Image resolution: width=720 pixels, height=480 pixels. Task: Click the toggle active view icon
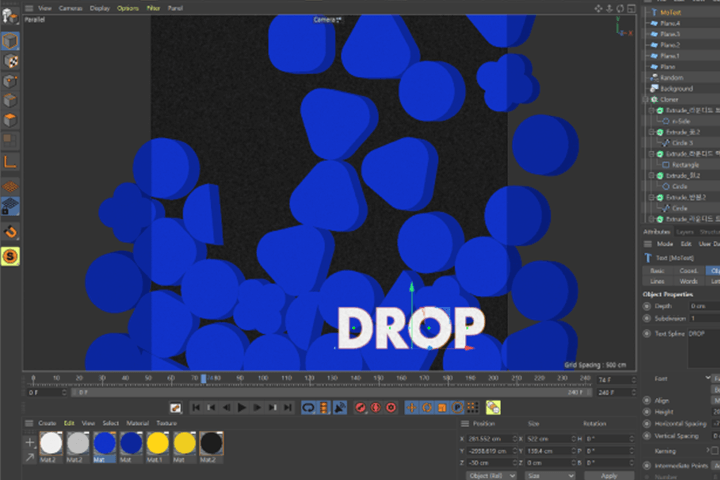click(x=631, y=8)
